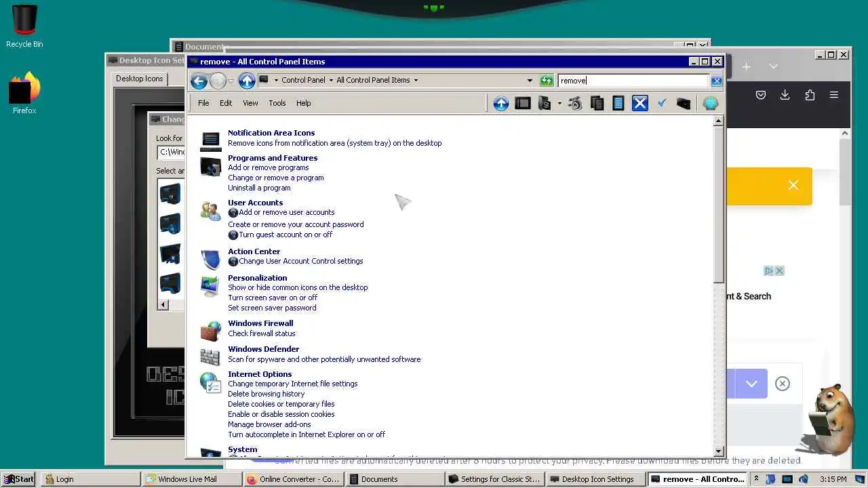Click 'Change User Account Control settings'
The height and width of the screenshot is (488, 868).
coord(300,261)
